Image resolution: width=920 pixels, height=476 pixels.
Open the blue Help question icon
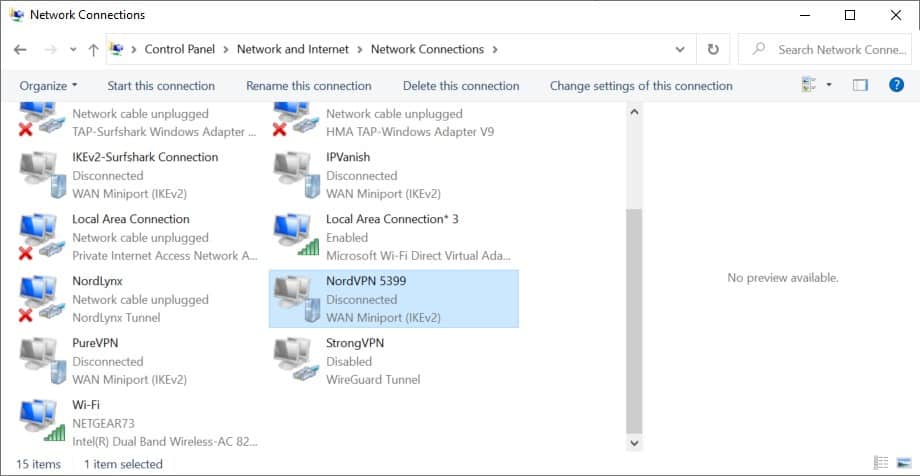pyautogui.click(x=896, y=85)
